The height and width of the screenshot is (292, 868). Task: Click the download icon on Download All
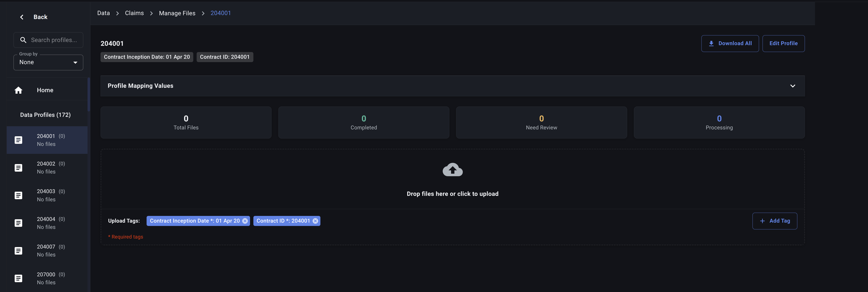(x=711, y=43)
